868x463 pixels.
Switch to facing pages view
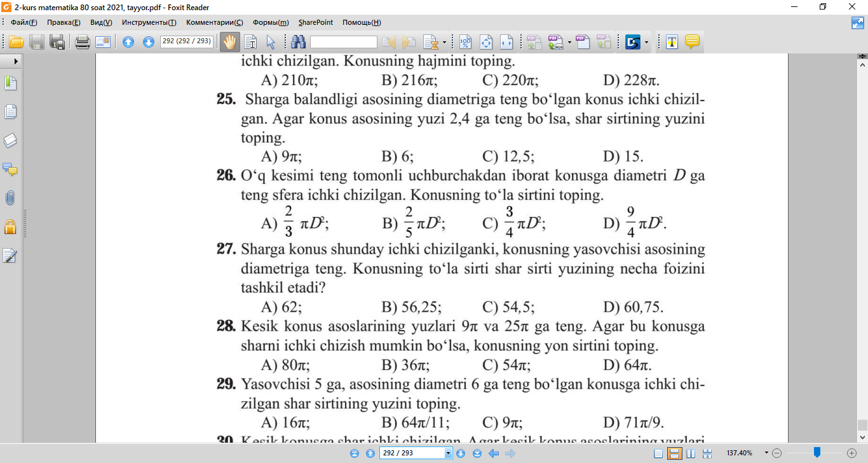[691, 453]
